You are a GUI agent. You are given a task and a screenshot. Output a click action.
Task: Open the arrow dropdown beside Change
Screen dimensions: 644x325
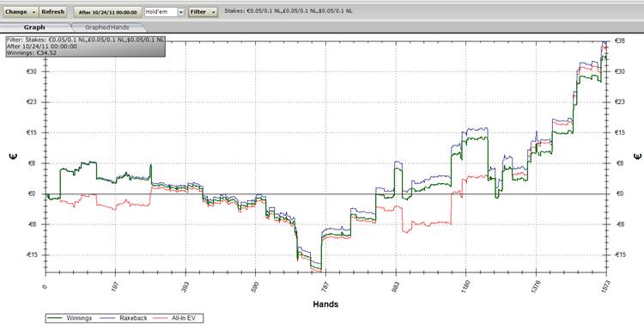pos(33,12)
